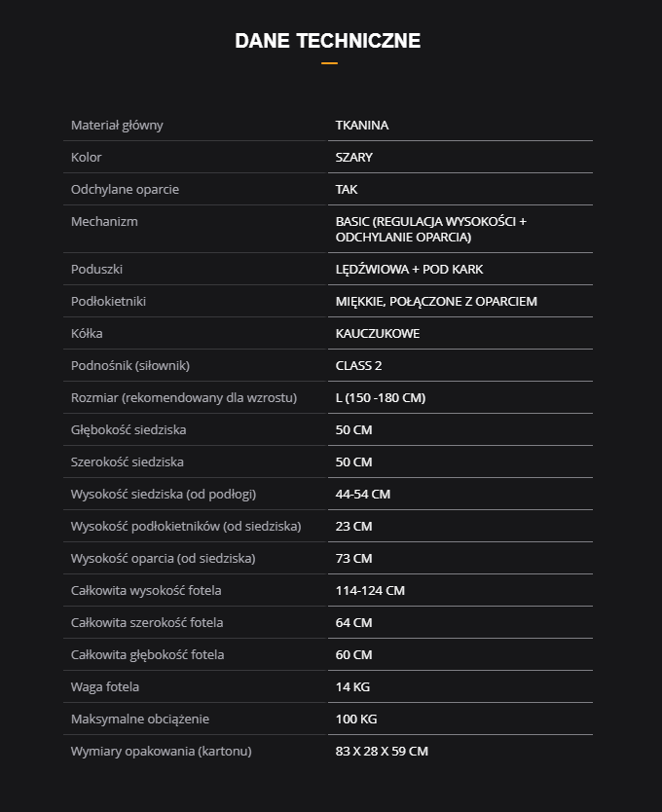Click the SZARY color value

click(354, 158)
